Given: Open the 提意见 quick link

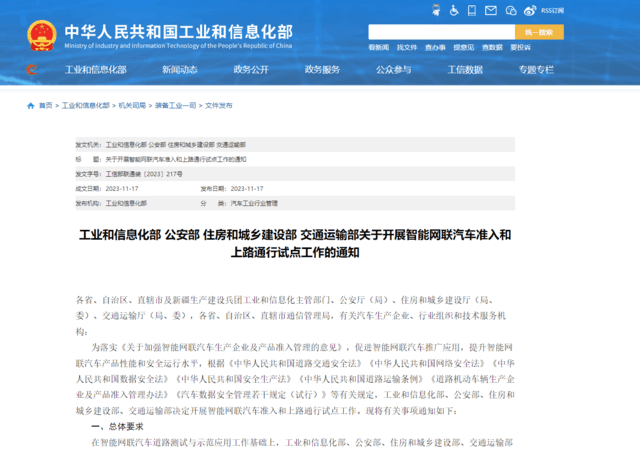Looking at the screenshot, I should [464, 47].
